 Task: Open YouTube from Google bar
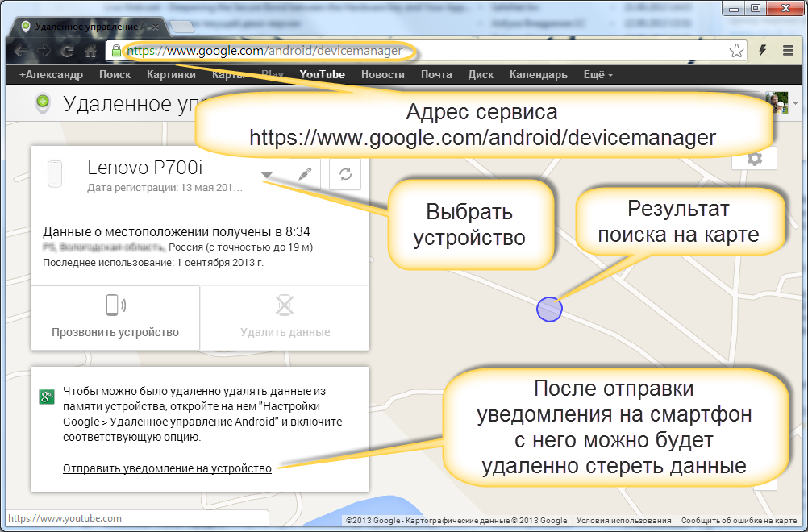point(322,74)
